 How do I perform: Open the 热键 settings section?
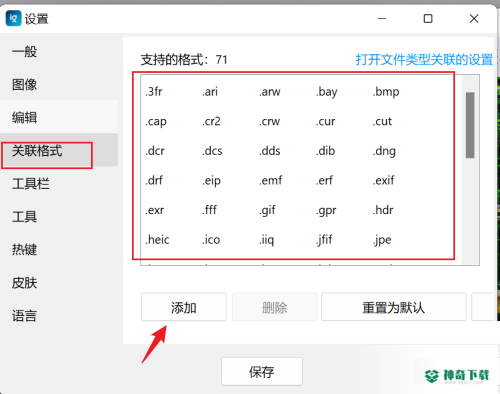59,249
